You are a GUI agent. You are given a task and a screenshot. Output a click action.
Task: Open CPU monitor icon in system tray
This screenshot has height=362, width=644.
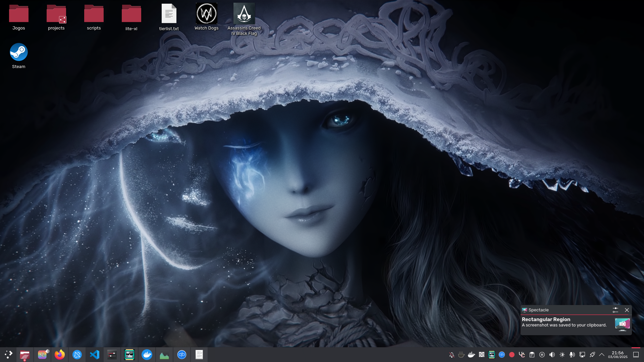click(492, 355)
